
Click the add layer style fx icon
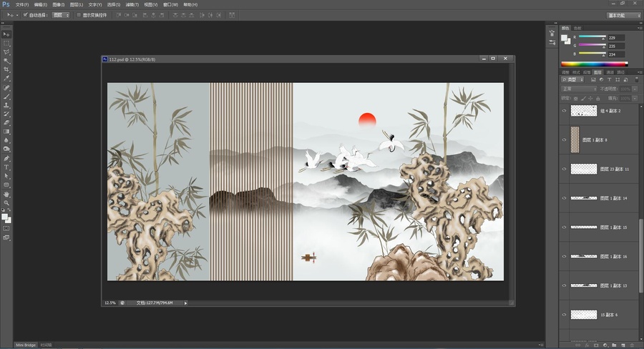click(x=587, y=345)
